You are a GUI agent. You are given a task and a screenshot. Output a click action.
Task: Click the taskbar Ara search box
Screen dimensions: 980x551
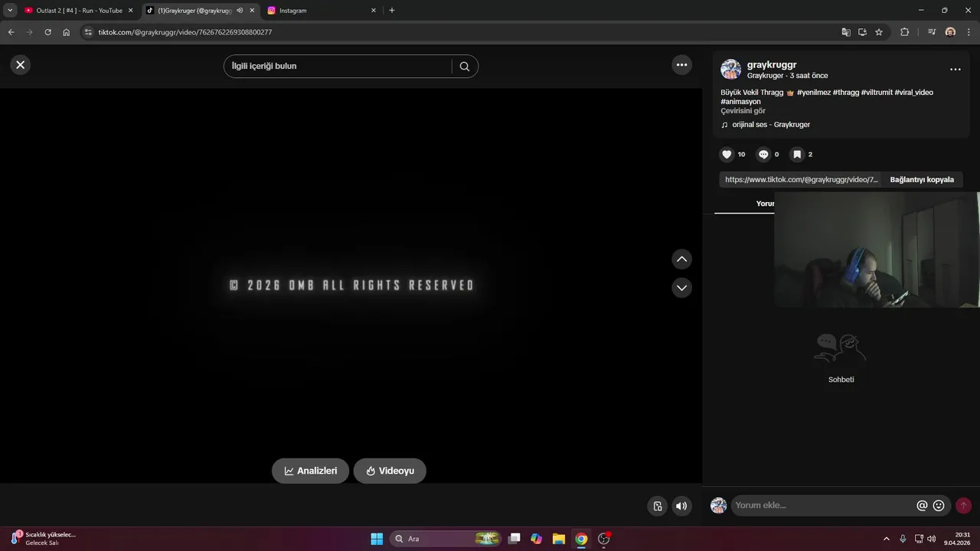click(446, 539)
